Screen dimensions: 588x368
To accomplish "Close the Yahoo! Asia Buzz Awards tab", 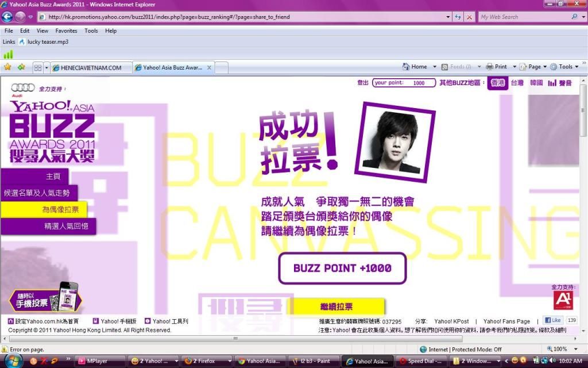I will pos(209,68).
